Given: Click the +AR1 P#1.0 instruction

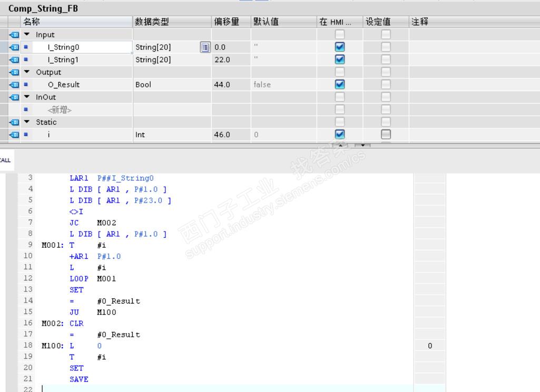Looking at the screenshot, I should [x=95, y=256].
